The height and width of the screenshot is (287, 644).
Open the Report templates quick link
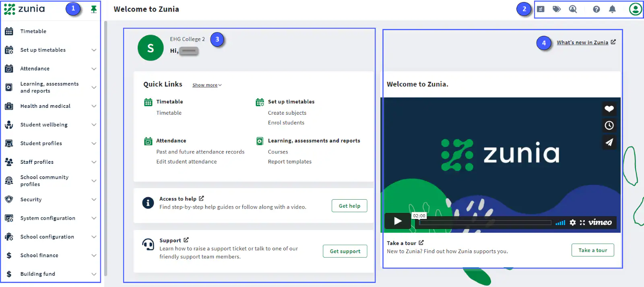(x=290, y=161)
